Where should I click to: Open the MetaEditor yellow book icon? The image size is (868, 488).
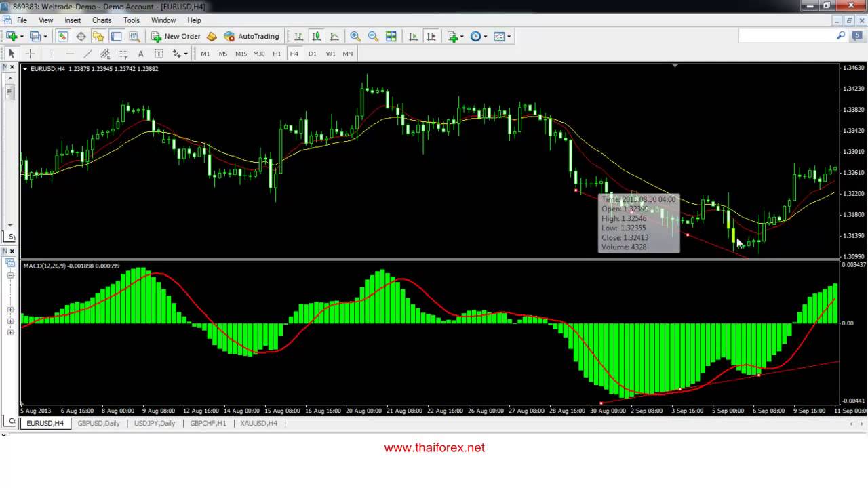click(x=212, y=36)
